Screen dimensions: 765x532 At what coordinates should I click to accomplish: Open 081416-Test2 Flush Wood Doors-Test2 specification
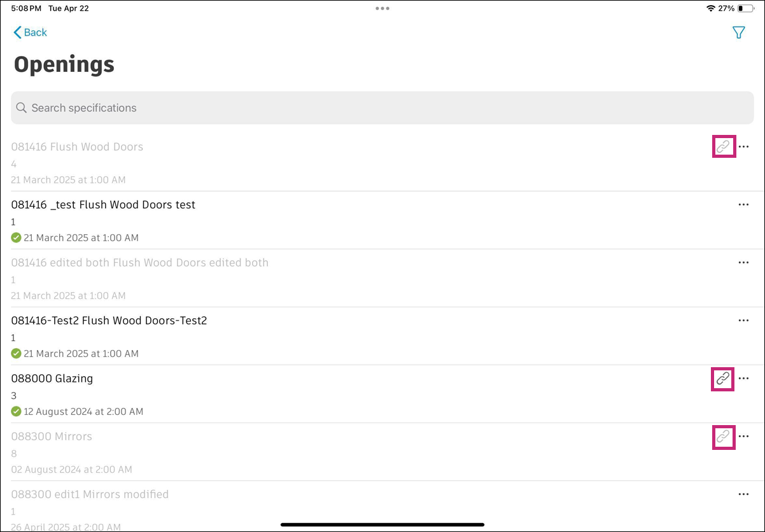click(109, 321)
